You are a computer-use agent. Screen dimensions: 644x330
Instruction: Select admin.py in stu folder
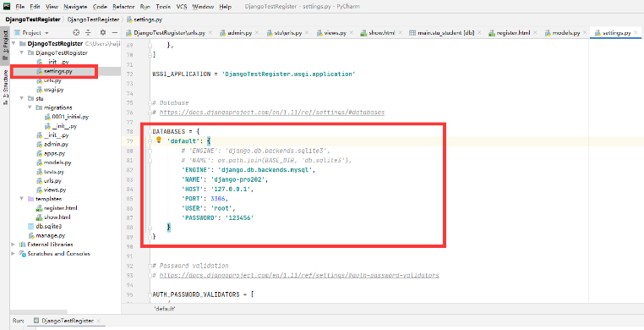click(56, 144)
